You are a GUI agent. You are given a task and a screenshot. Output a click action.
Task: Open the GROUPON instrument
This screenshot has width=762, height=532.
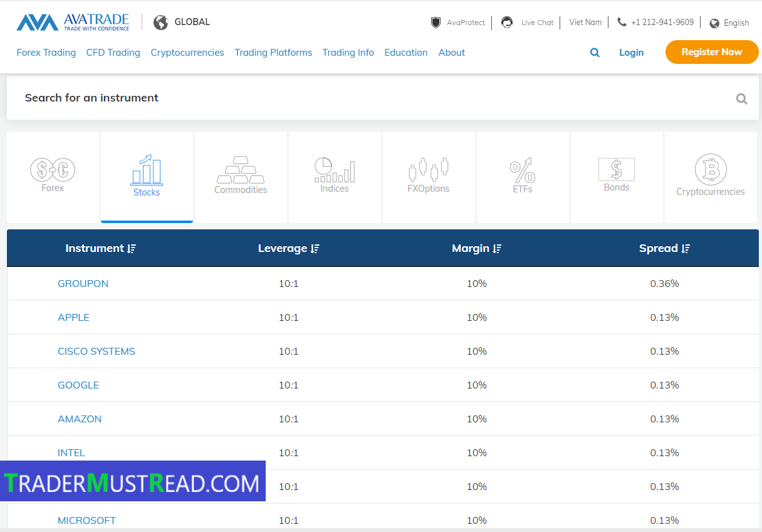pos(83,284)
